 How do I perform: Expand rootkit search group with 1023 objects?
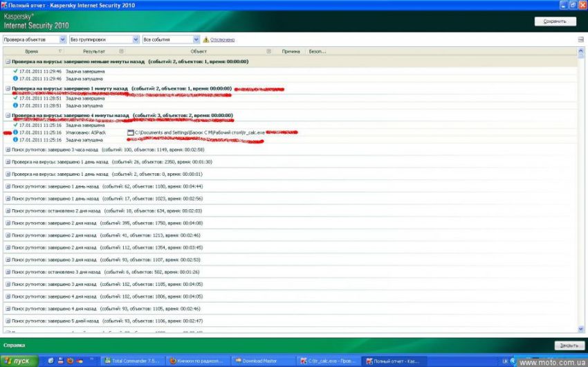8,199
